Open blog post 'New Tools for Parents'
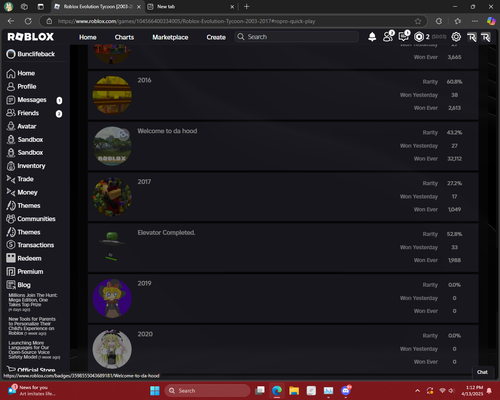The image size is (500, 400). [x=32, y=326]
